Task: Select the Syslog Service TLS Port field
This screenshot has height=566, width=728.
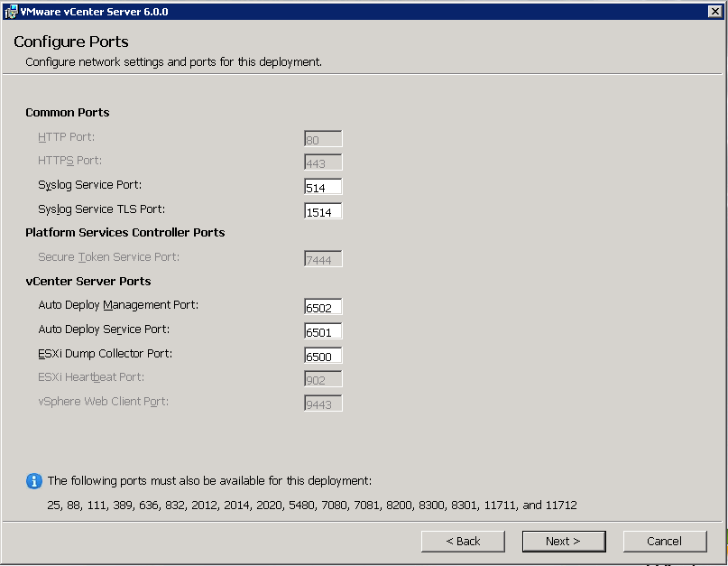Action: pyautogui.click(x=323, y=211)
